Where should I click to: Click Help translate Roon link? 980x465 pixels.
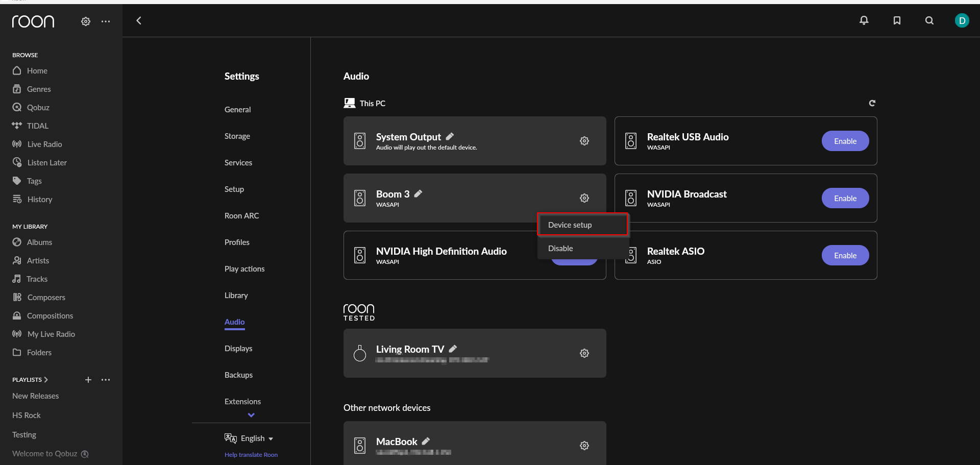click(x=251, y=455)
